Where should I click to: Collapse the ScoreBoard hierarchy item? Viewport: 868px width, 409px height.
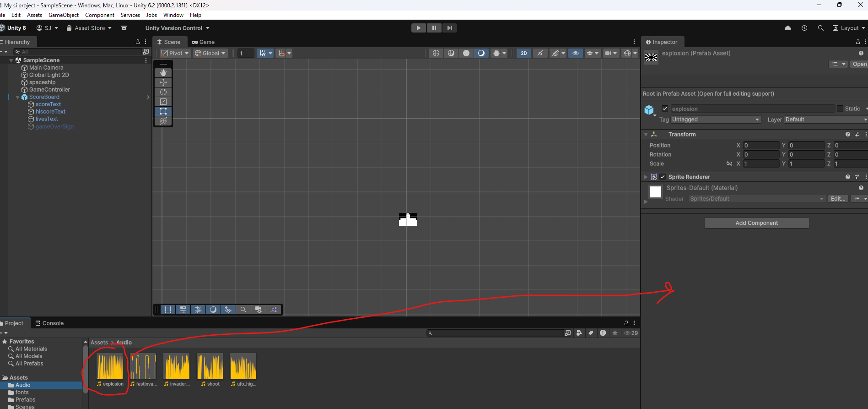pos(18,97)
